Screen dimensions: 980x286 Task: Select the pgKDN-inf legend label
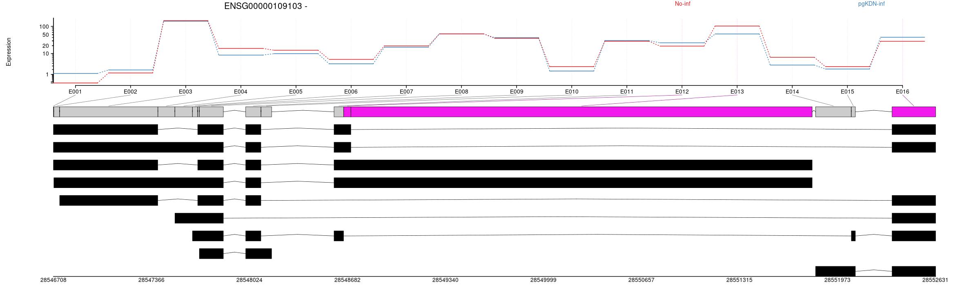pos(871,4)
